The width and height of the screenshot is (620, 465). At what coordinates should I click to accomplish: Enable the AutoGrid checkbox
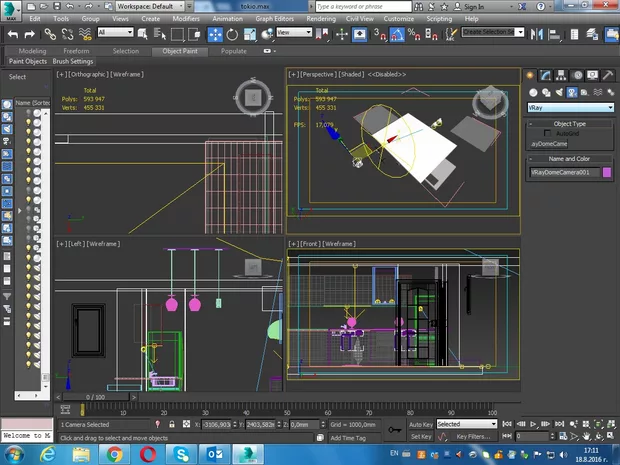[x=549, y=132]
